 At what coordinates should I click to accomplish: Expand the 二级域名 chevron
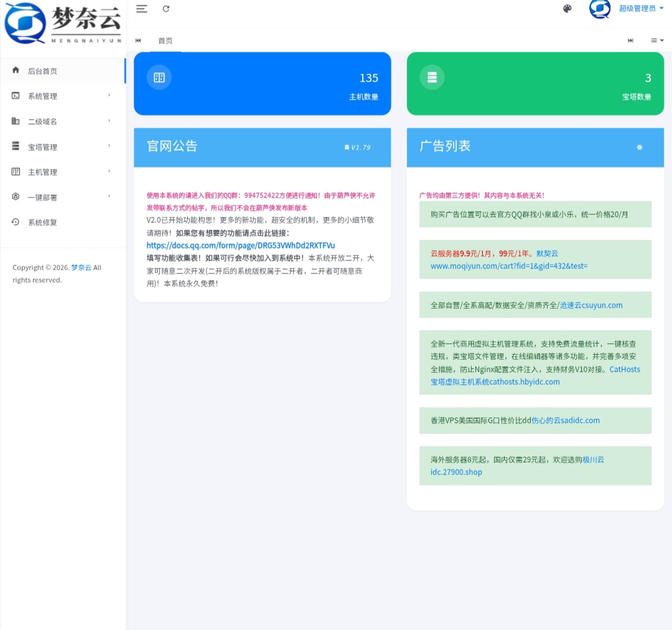(110, 121)
